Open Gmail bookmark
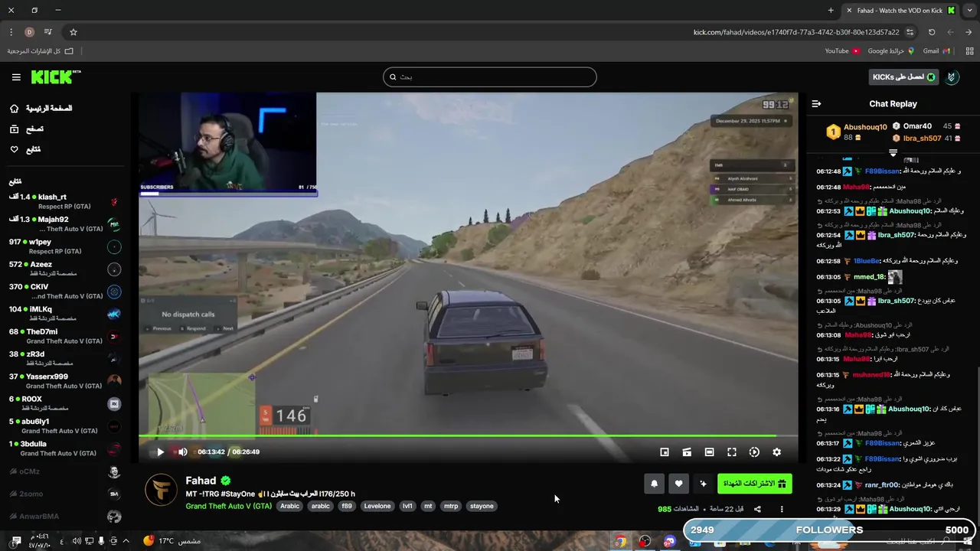 pyautogui.click(x=936, y=51)
